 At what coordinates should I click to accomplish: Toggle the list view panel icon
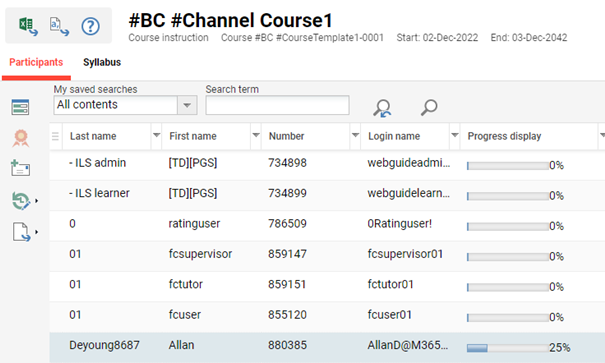tap(20, 107)
